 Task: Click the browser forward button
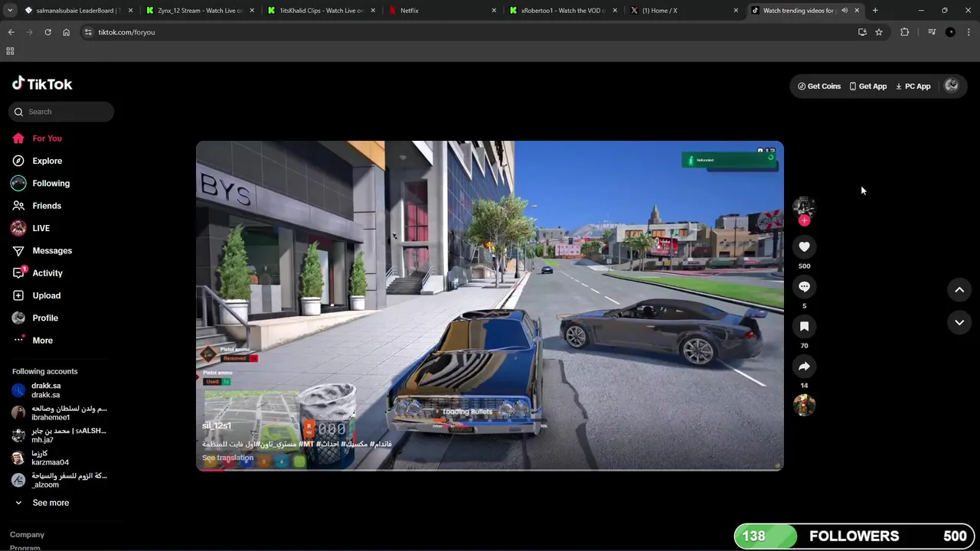coord(29,32)
